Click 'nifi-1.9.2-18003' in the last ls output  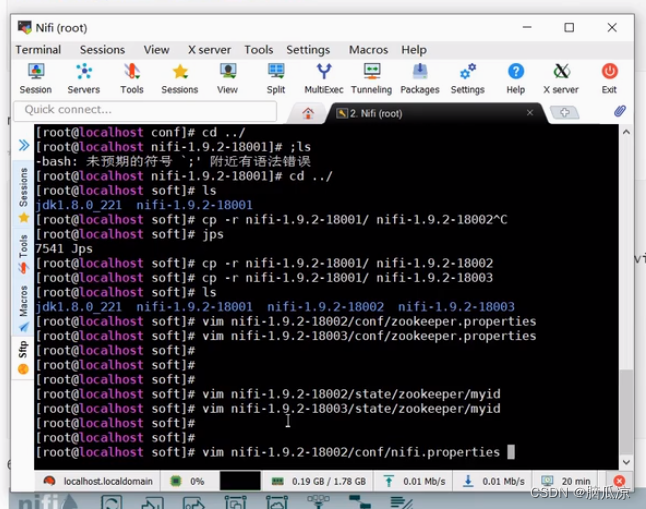(x=456, y=307)
